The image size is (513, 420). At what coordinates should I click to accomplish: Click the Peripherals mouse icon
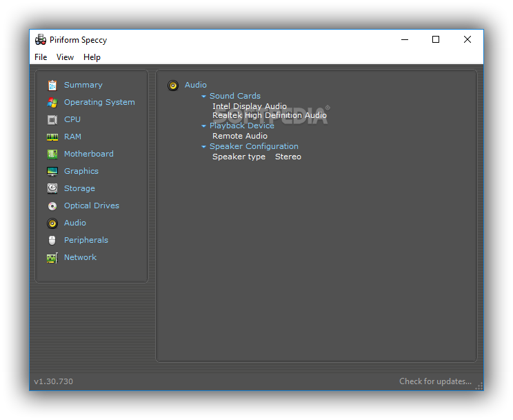[x=52, y=240]
